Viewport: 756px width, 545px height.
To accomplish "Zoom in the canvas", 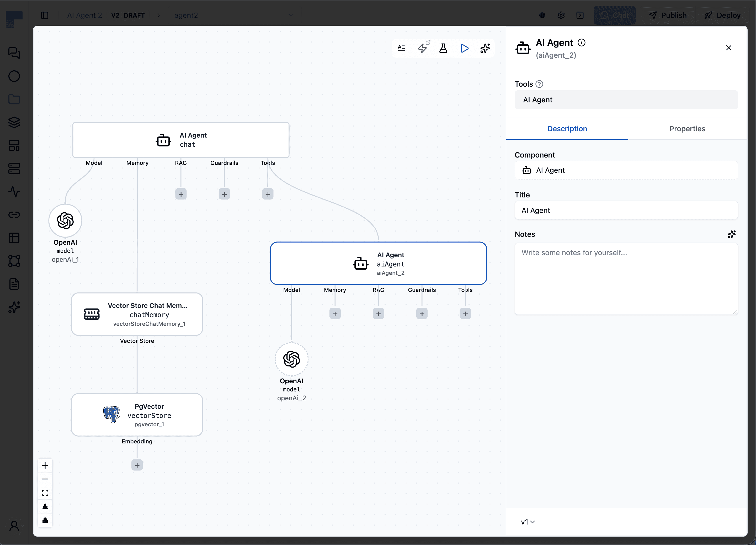I will (x=45, y=465).
